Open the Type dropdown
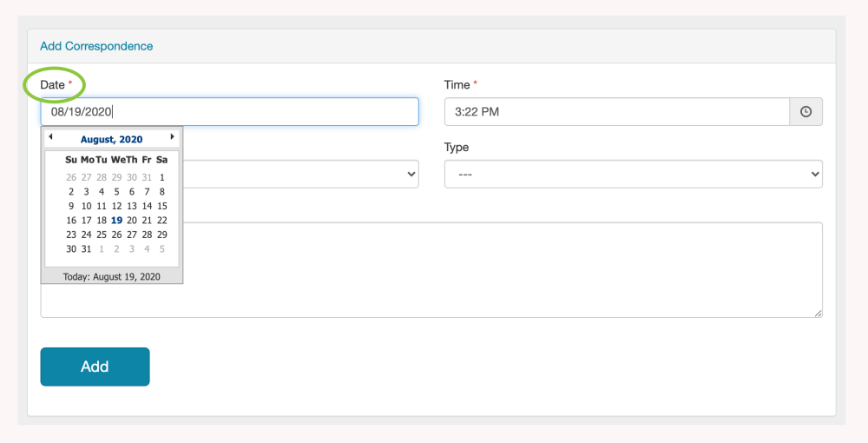Screen dimensions: 868x443 (633, 174)
